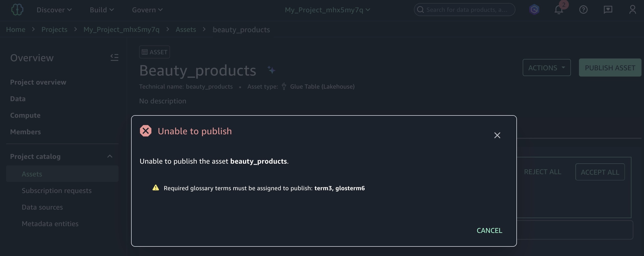Open the ACTIONS dropdown button
644x256 pixels.
coord(547,68)
